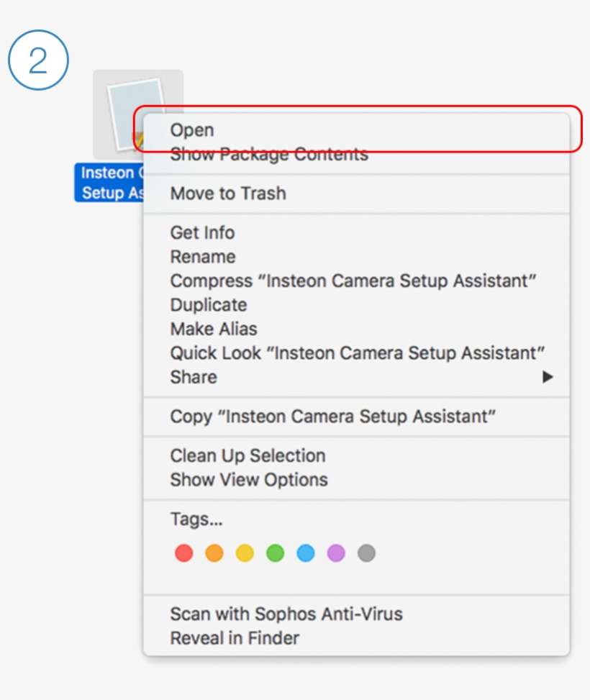The height and width of the screenshot is (700, 590).
Task: Quick Look "Insteon Camera Setup Assistant"
Action: (x=353, y=353)
